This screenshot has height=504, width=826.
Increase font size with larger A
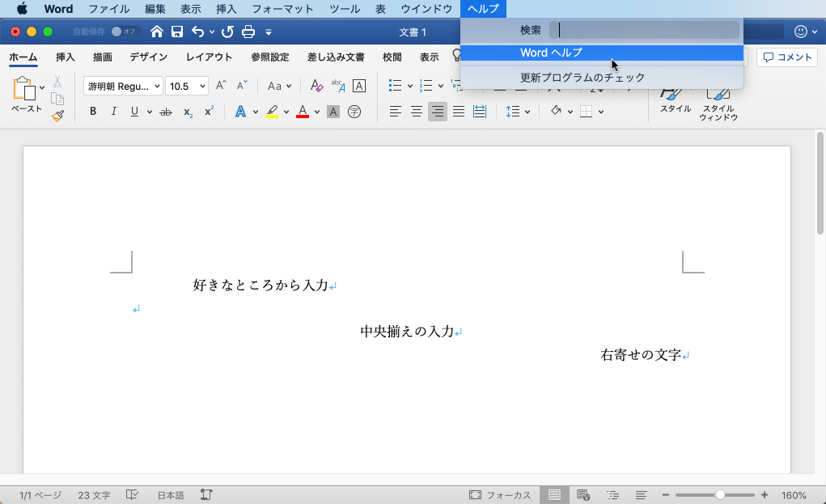coord(221,85)
